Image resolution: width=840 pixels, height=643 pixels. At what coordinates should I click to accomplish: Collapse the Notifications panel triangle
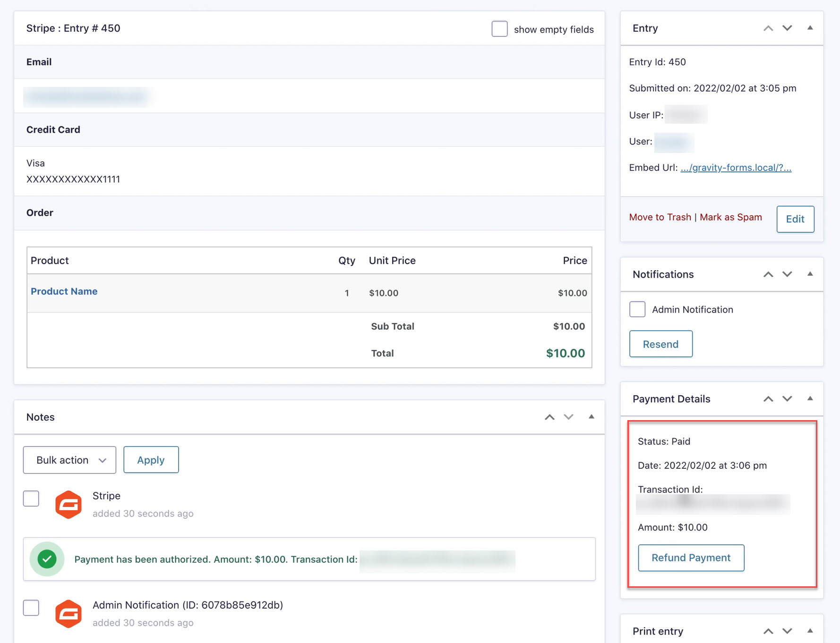pos(810,274)
